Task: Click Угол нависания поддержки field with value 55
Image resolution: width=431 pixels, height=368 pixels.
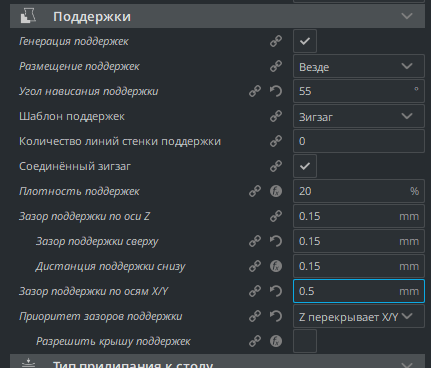Action: point(359,91)
